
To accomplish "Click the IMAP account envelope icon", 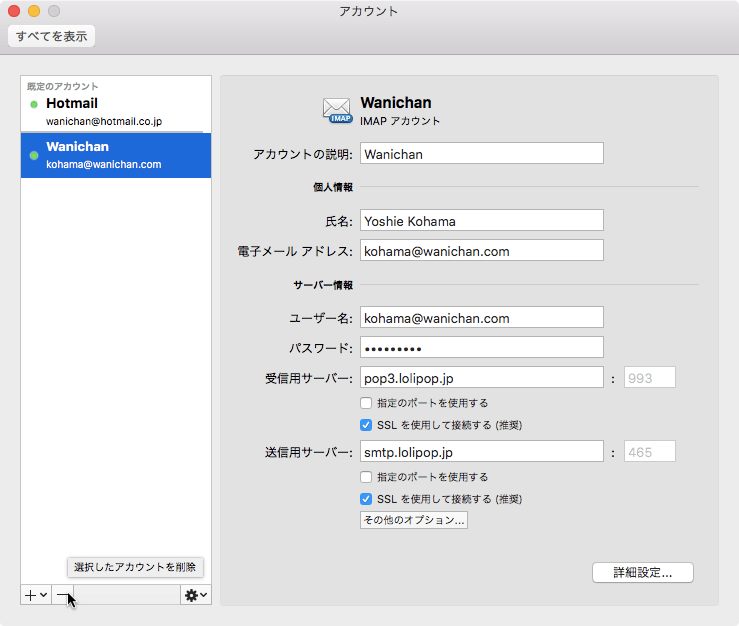I will click(337, 111).
